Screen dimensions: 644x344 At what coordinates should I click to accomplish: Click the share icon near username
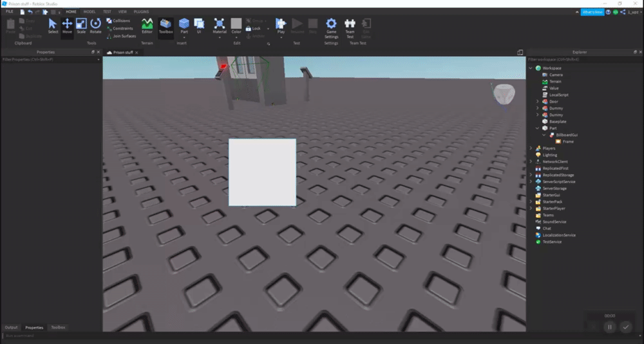coord(623,12)
